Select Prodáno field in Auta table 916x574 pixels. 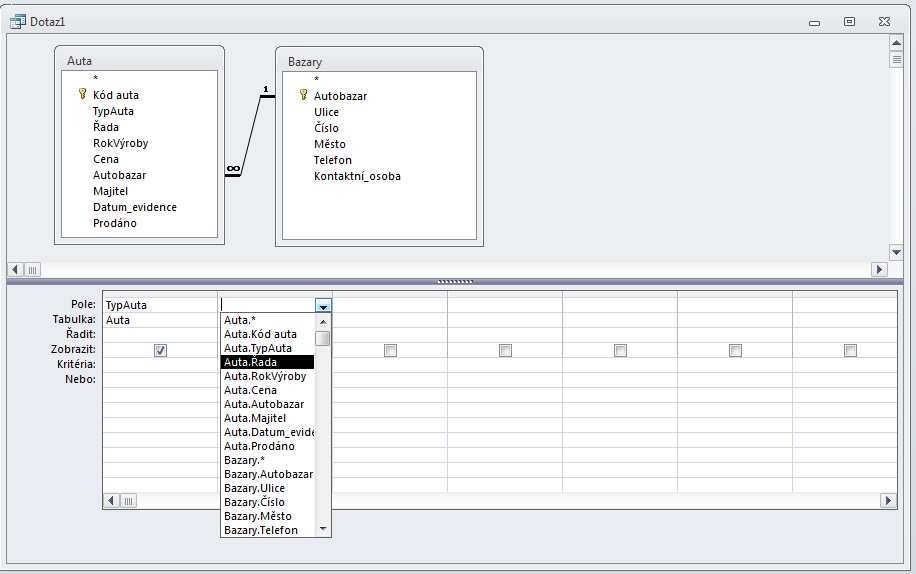coord(114,223)
